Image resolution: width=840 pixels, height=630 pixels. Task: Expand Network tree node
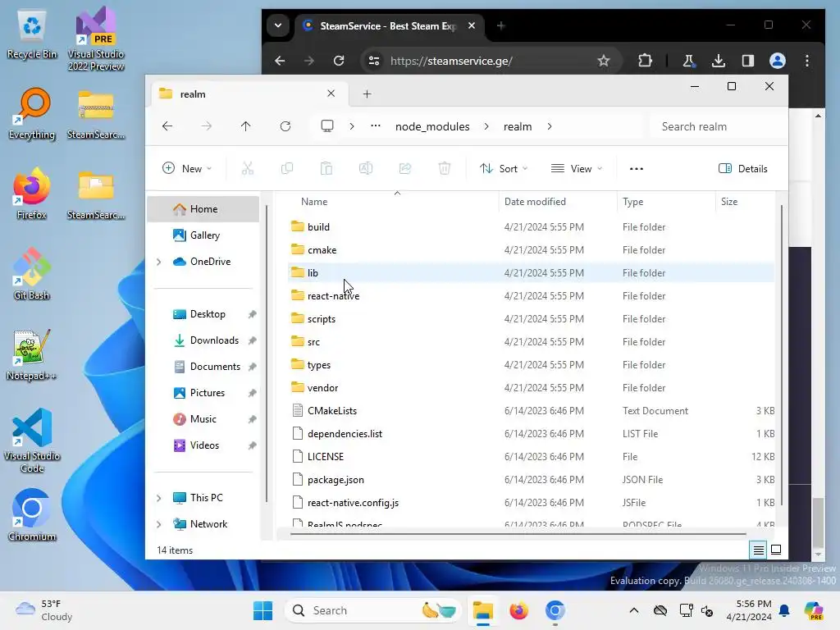(x=158, y=524)
